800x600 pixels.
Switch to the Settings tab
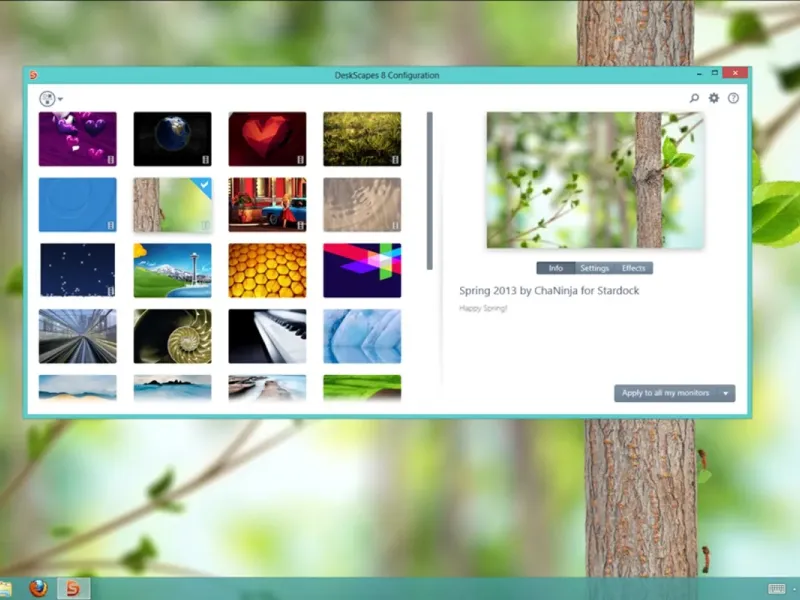[594, 268]
